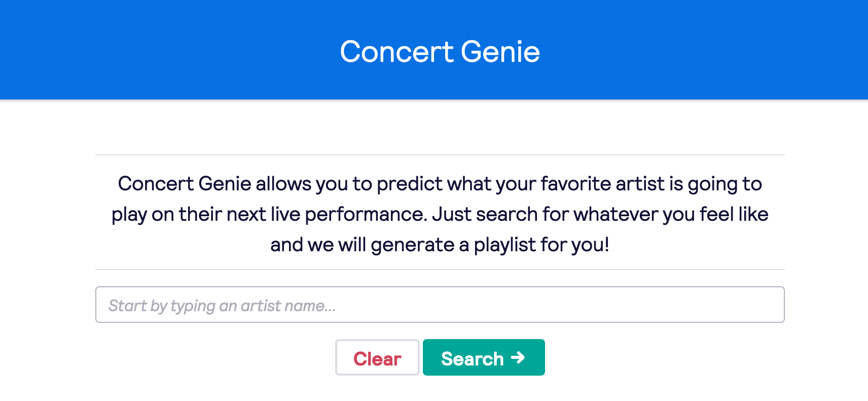Focus the artist name input field
The height and width of the screenshot is (401, 868).
click(x=440, y=305)
